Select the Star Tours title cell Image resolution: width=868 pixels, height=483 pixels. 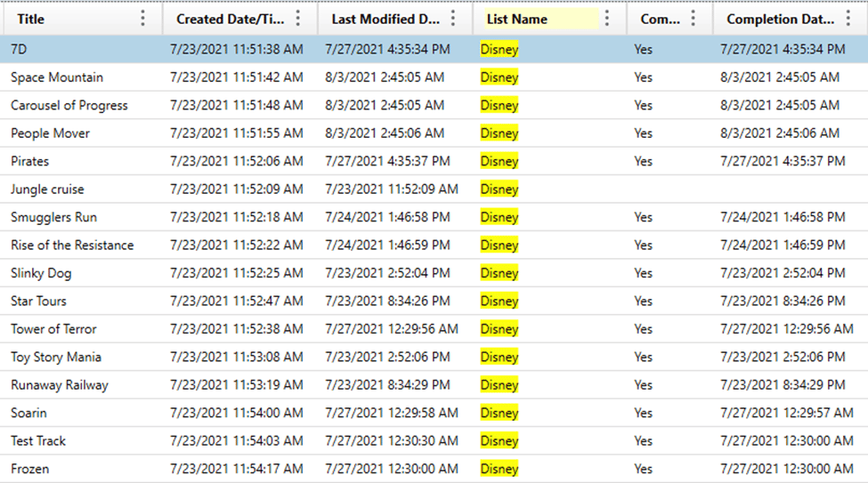click(39, 301)
